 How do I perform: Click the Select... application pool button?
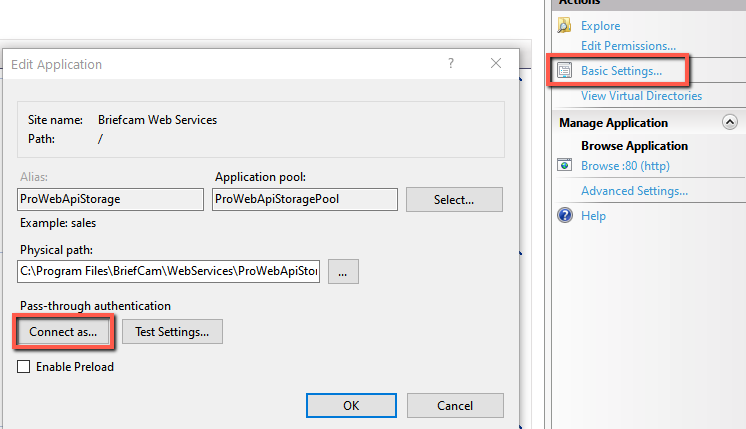[x=454, y=199]
